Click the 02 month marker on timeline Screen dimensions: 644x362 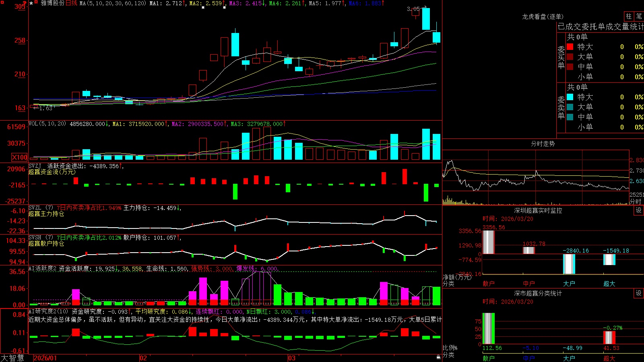[143, 358]
